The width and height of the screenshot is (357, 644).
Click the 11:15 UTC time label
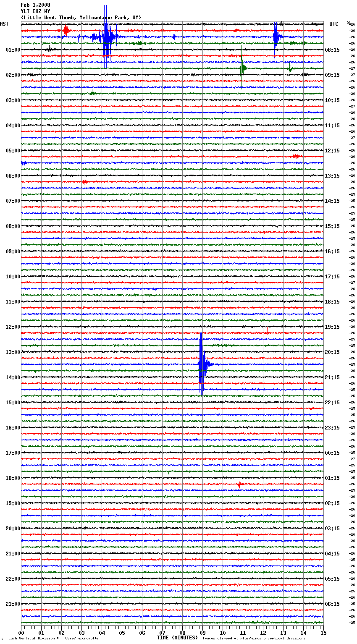tap(332, 126)
